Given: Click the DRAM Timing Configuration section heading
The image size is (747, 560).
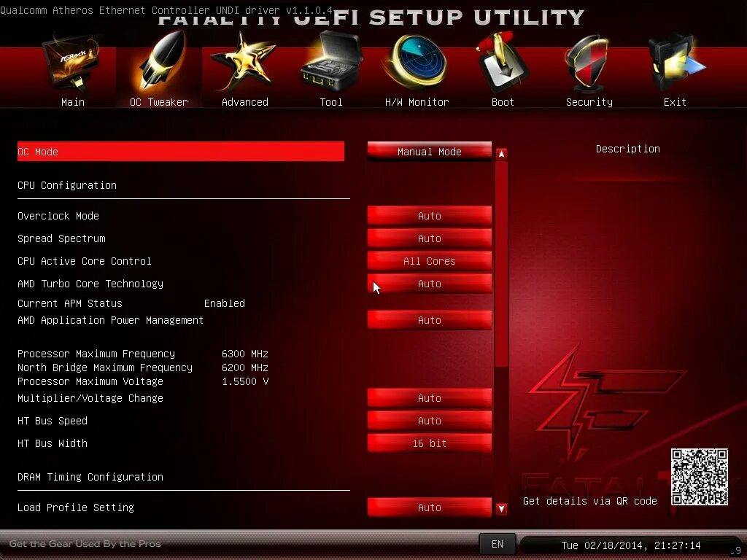Looking at the screenshot, I should 90,477.
